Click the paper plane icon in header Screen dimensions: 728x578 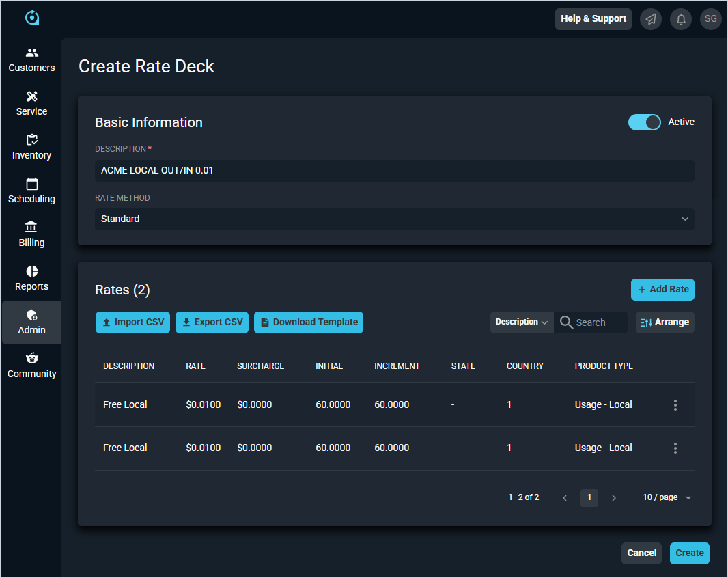pos(651,19)
